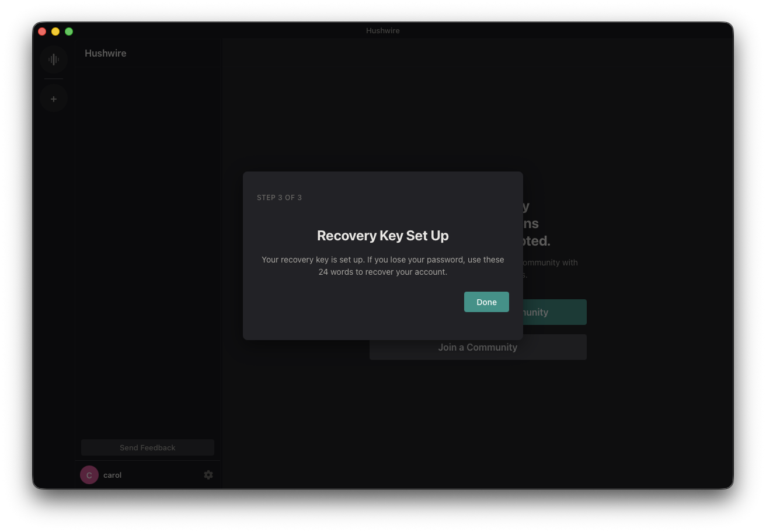Close the window with the red button
766x532 pixels.
pyautogui.click(x=42, y=31)
